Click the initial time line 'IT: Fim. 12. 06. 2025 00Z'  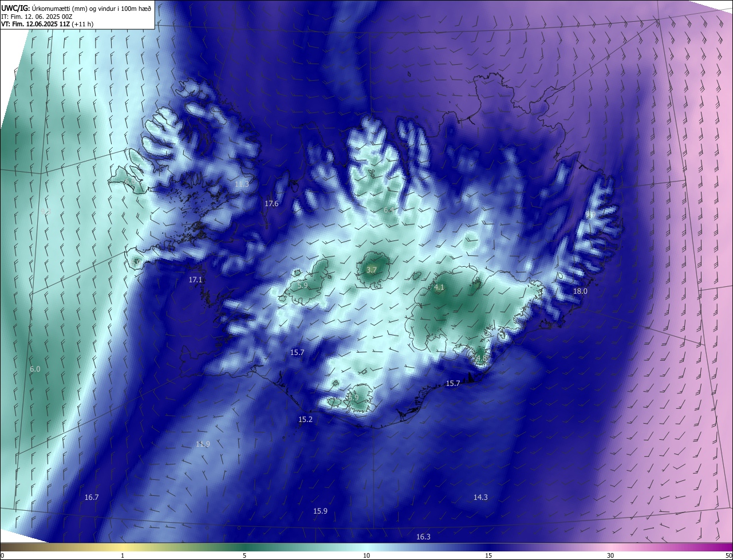(x=36, y=16)
